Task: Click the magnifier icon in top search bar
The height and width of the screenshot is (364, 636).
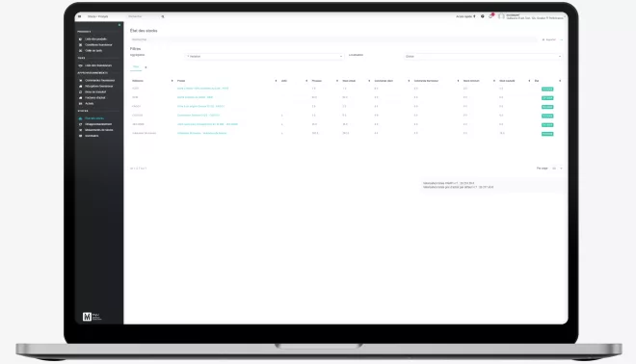Action: 163,16
